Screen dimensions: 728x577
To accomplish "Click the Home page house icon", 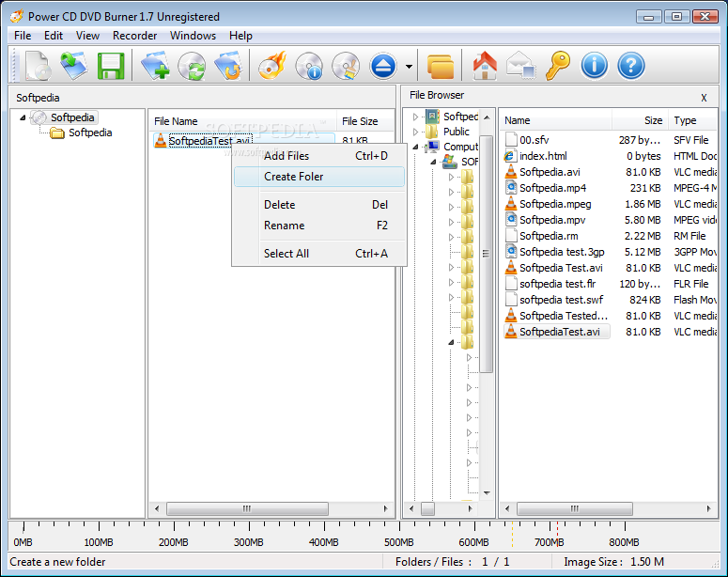I will click(x=485, y=66).
